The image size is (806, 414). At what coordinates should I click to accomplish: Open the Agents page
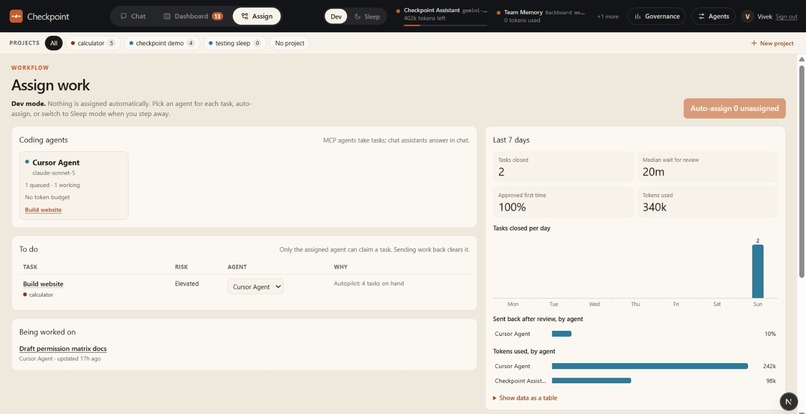[x=713, y=16]
